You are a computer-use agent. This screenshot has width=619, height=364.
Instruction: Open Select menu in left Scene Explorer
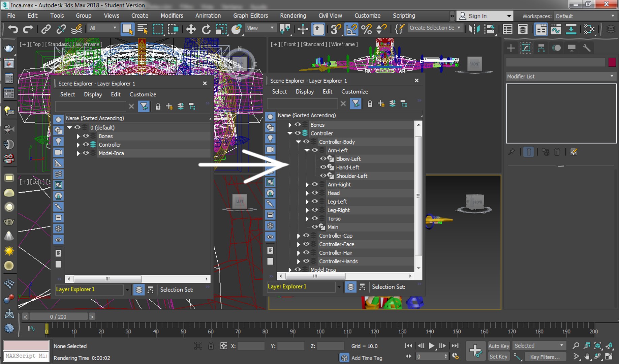pos(67,94)
